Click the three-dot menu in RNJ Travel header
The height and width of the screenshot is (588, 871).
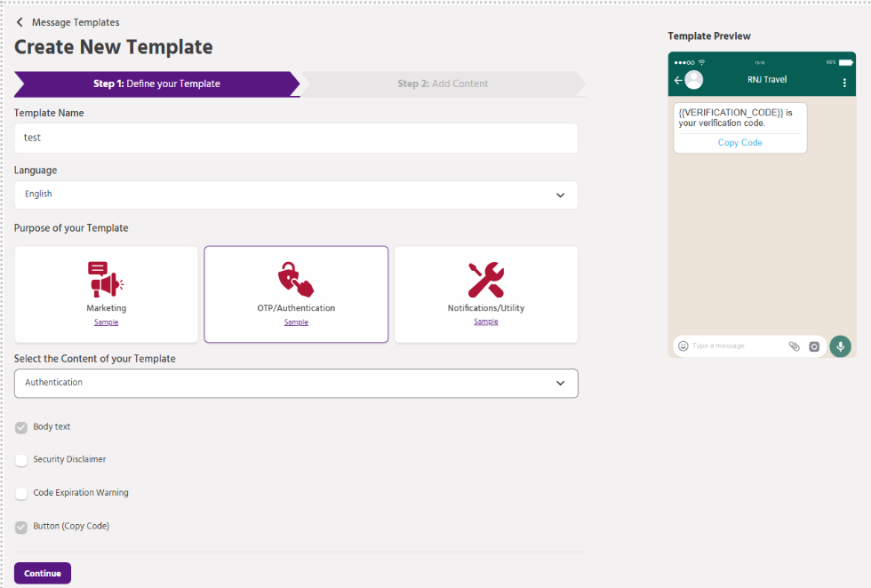(x=844, y=82)
